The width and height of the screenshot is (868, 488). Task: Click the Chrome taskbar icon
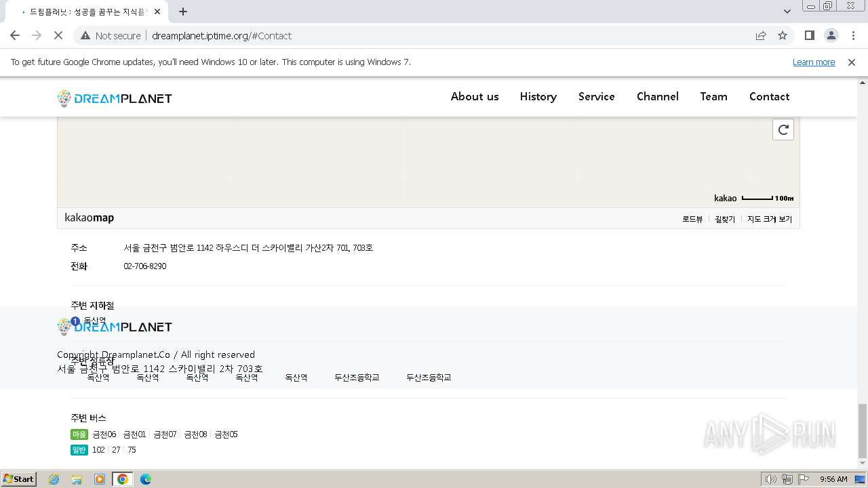[123, 479]
